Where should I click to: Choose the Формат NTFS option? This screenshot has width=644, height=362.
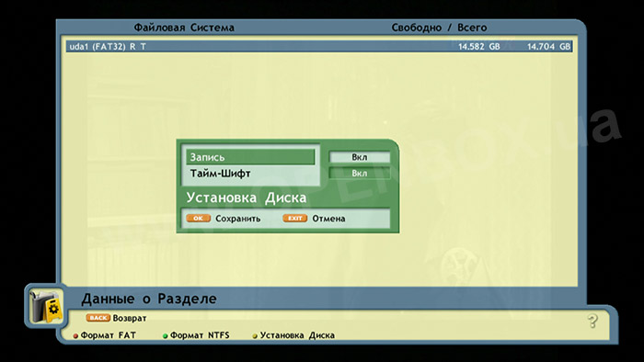click(200, 335)
